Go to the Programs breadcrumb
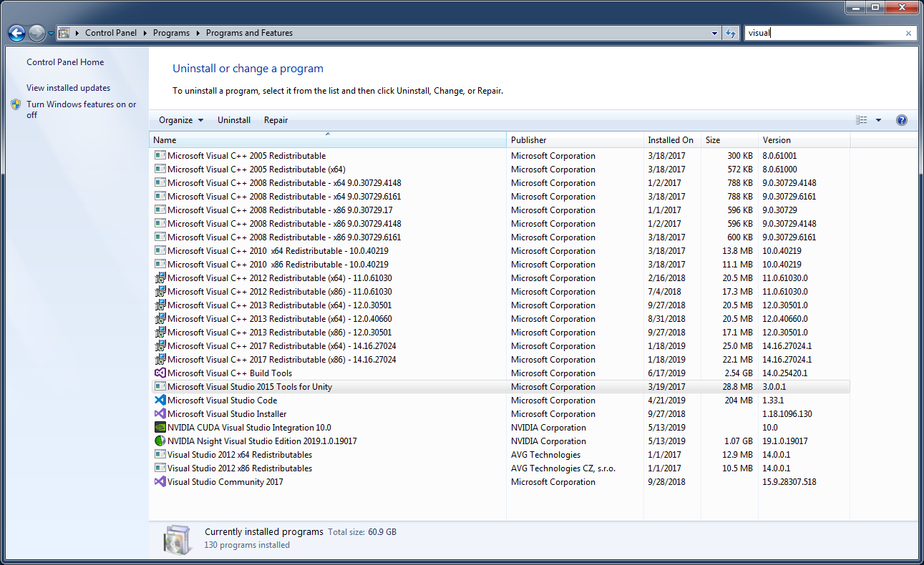The height and width of the screenshot is (565, 924). point(171,32)
